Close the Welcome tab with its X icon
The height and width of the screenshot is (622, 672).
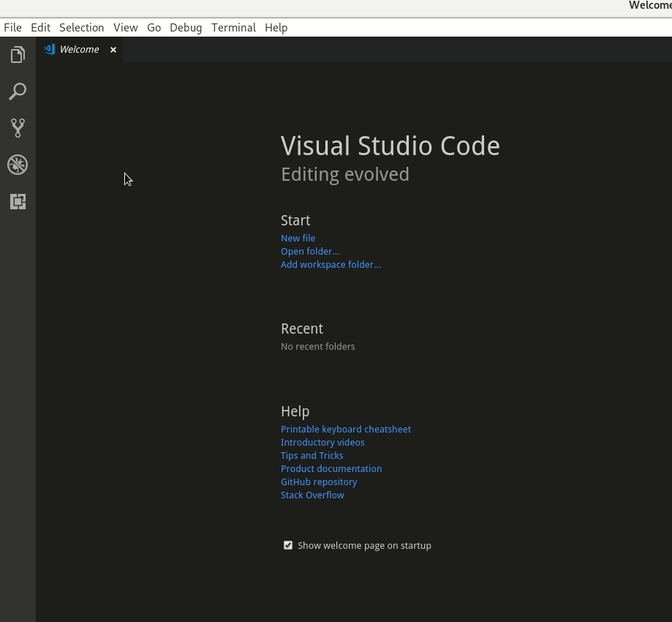pyautogui.click(x=113, y=49)
